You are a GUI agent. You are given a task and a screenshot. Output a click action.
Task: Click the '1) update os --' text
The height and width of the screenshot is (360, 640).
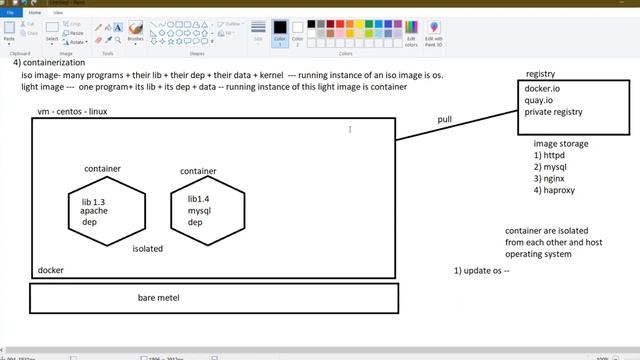[x=482, y=271]
